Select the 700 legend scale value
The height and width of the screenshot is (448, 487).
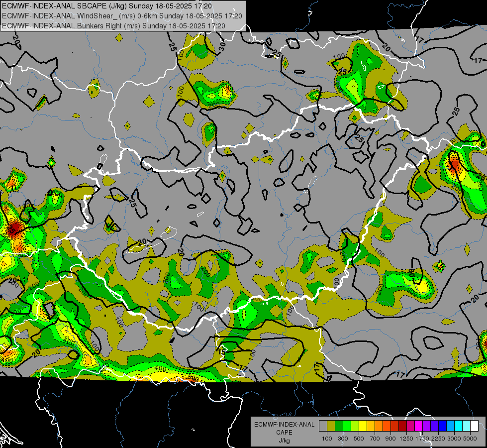pos(375,439)
